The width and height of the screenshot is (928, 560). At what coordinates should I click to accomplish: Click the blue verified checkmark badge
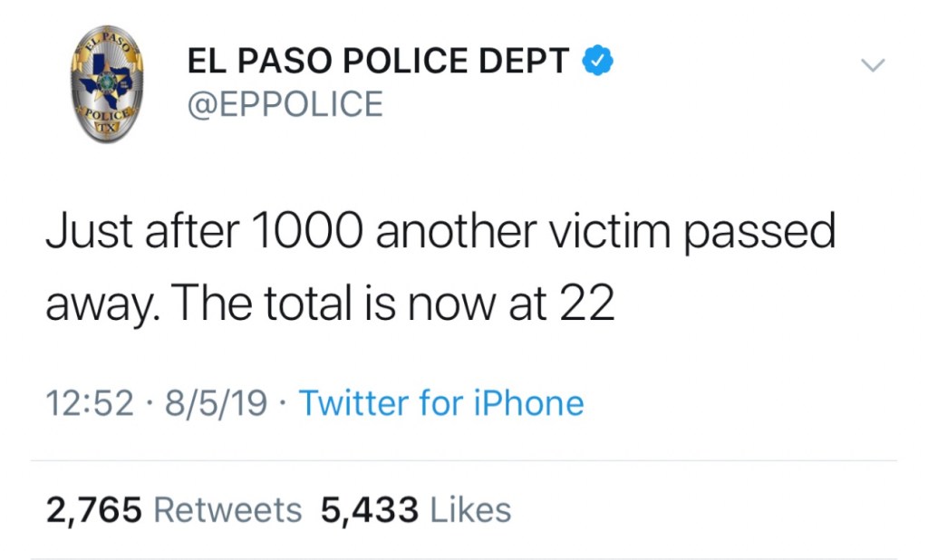[x=596, y=61]
